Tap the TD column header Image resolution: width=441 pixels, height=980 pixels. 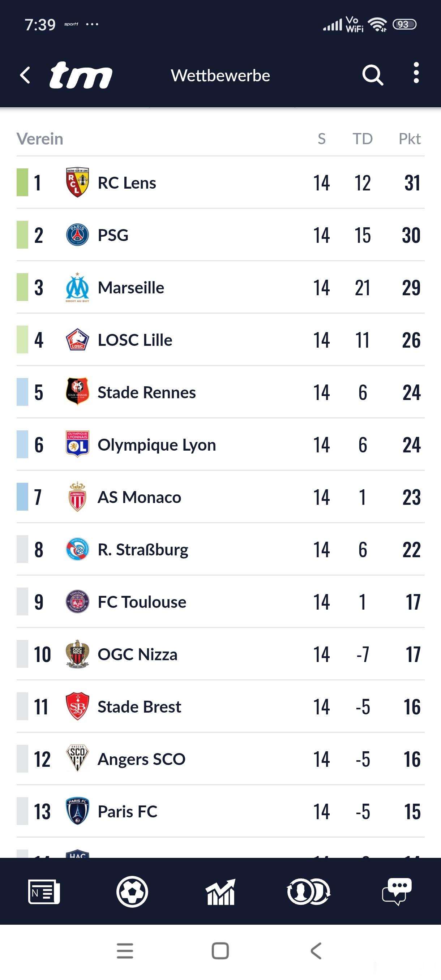coord(362,139)
